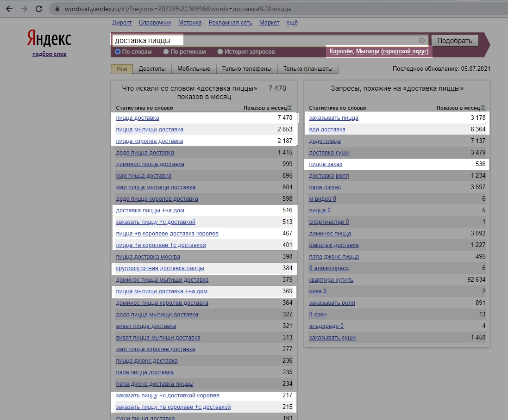508x420 pixels.
Task: Open пицца доставка москва link
Action: tap(148, 257)
